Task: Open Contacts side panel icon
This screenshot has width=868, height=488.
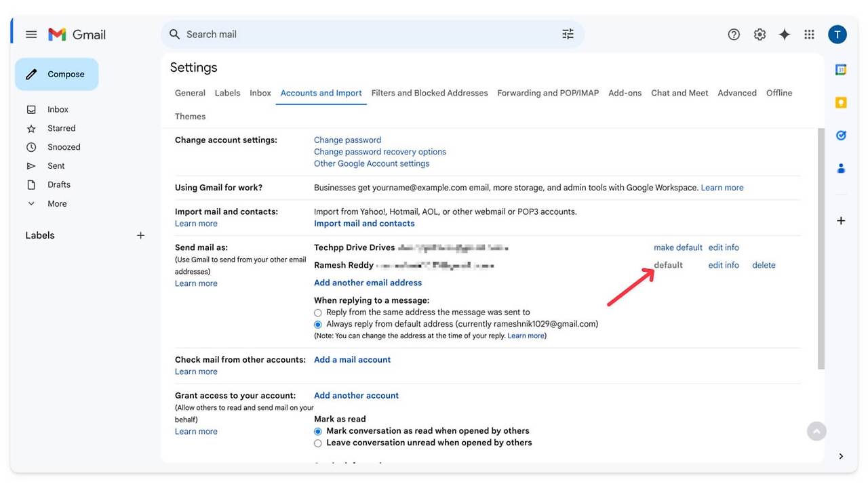Action: pyautogui.click(x=841, y=168)
